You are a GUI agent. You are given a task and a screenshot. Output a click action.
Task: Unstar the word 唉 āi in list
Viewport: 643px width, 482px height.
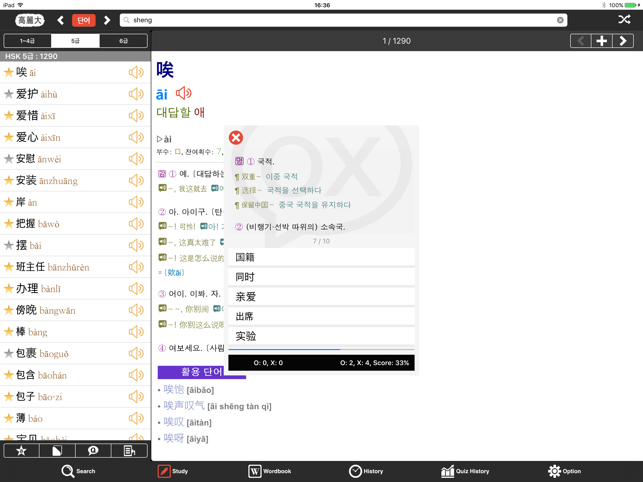coord(9,73)
